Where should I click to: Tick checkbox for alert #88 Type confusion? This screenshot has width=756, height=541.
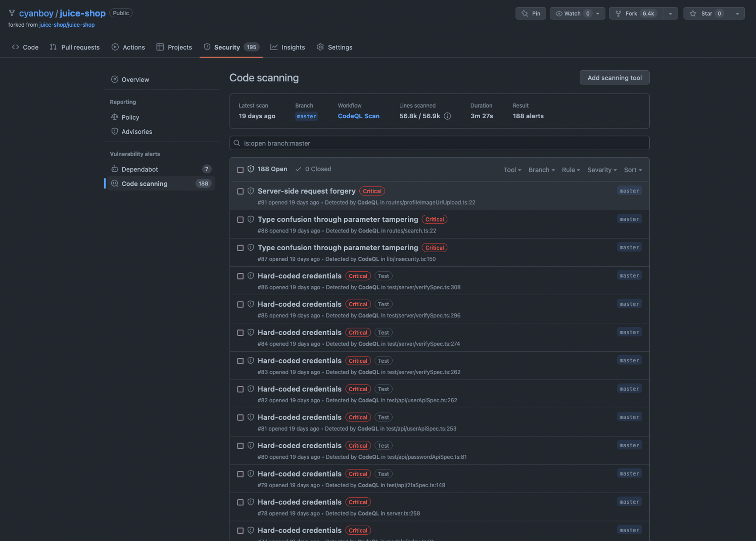click(240, 220)
